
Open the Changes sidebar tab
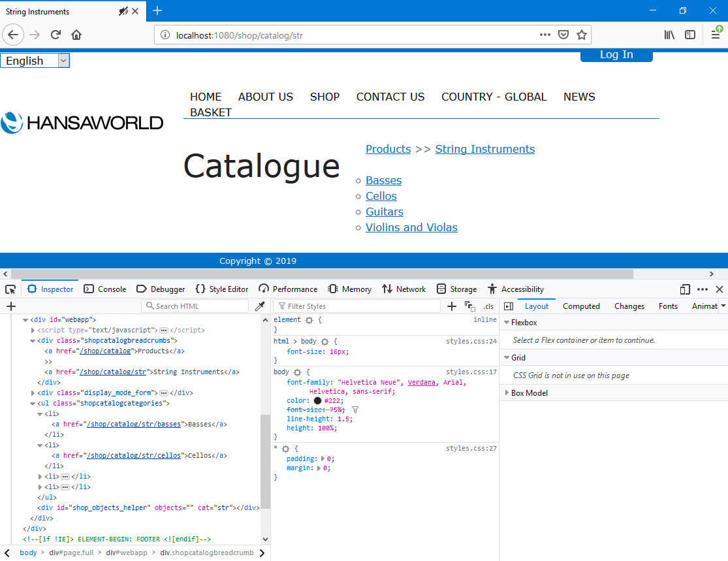point(629,306)
